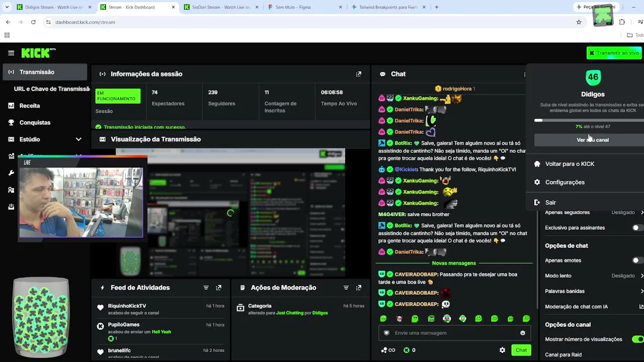Click the browser address bar
The width and height of the screenshot is (644, 362).
[x=312, y=22]
